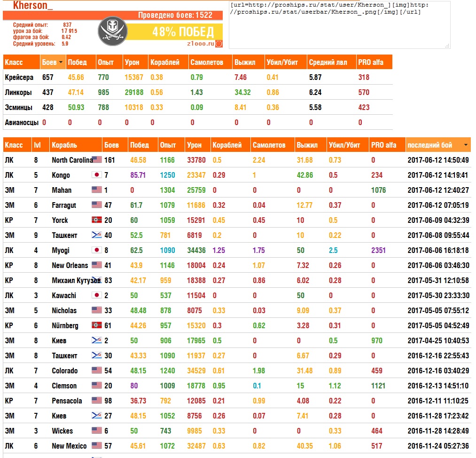Click the Soviet naval flag in the level 9 Ташкент row
Viewport: 476px width, 458px height.
click(97, 235)
